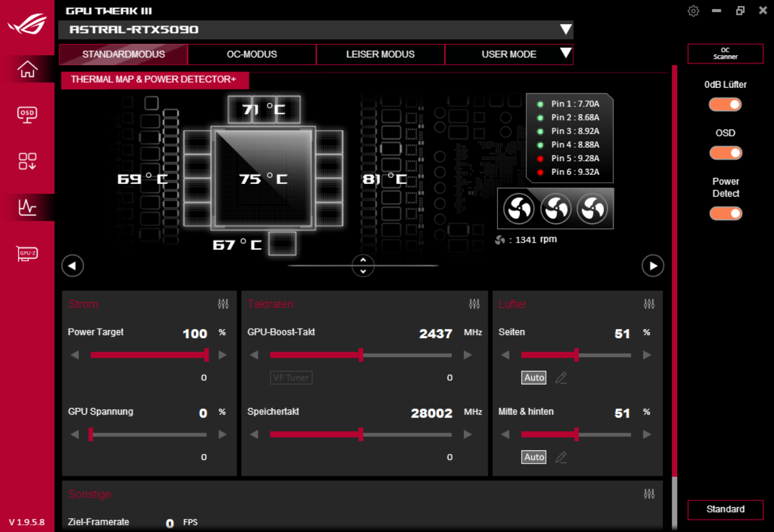The image size is (774, 532).
Task: Click the Ziel-Framerate value field
Action: point(170,523)
